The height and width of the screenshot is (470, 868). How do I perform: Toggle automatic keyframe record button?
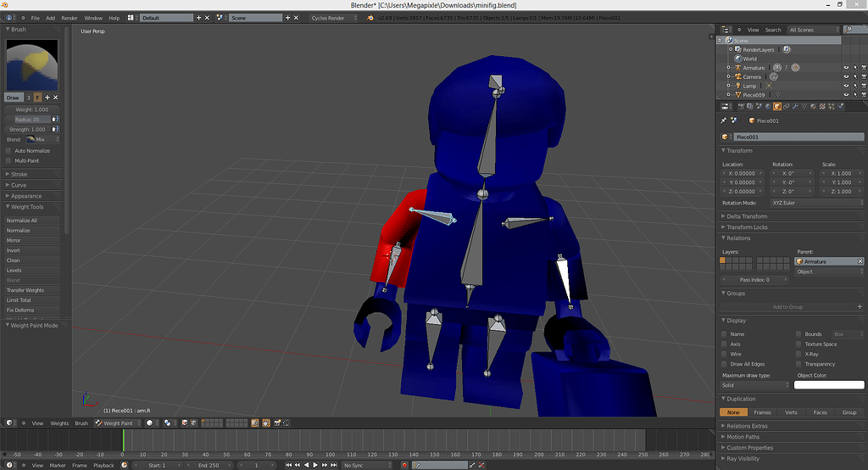[404, 465]
